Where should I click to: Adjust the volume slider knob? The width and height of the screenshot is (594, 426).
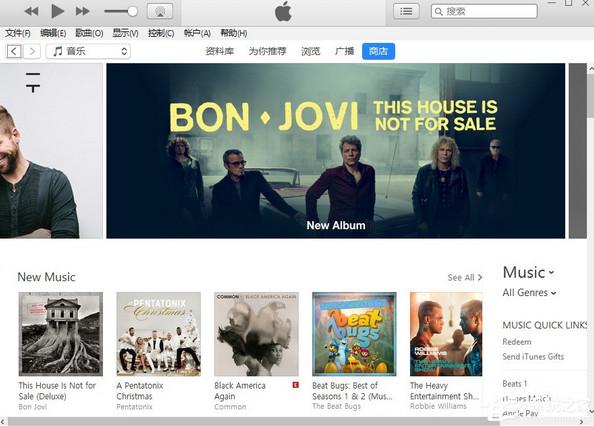point(132,11)
